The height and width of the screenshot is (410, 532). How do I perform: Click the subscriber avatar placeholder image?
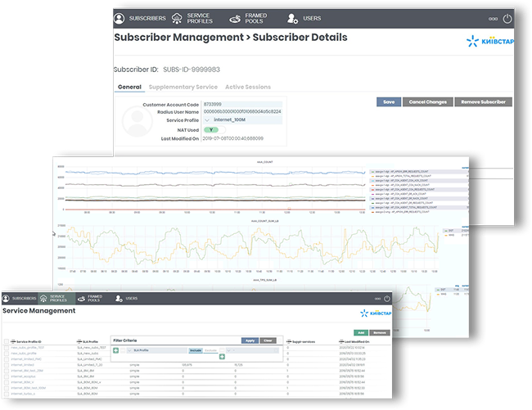(138, 121)
